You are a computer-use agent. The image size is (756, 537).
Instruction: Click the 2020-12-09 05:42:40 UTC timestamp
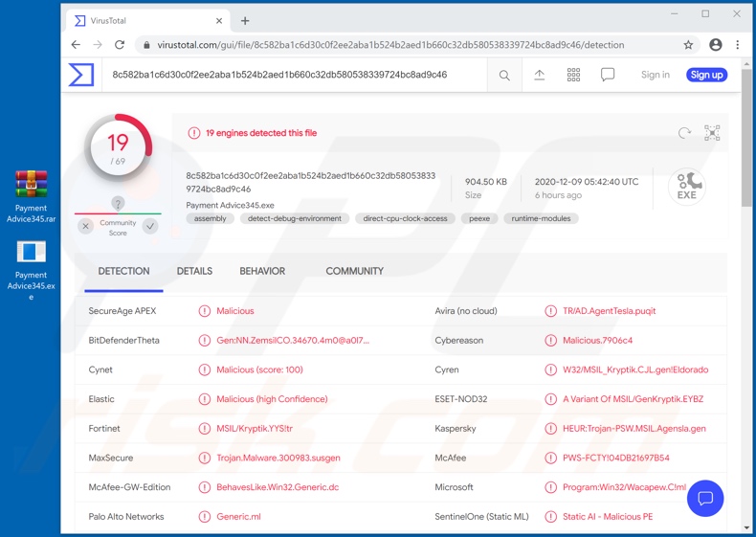pyautogui.click(x=587, y=182)
